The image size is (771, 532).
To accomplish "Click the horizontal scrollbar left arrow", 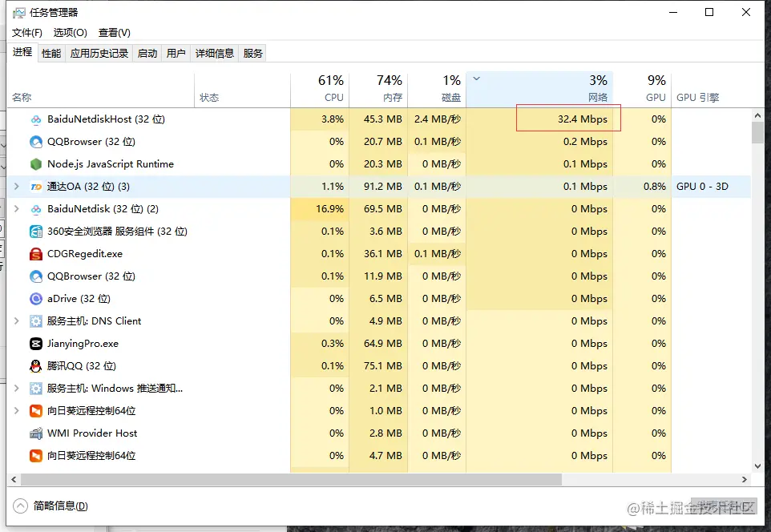I will click(x=14, y=479).
